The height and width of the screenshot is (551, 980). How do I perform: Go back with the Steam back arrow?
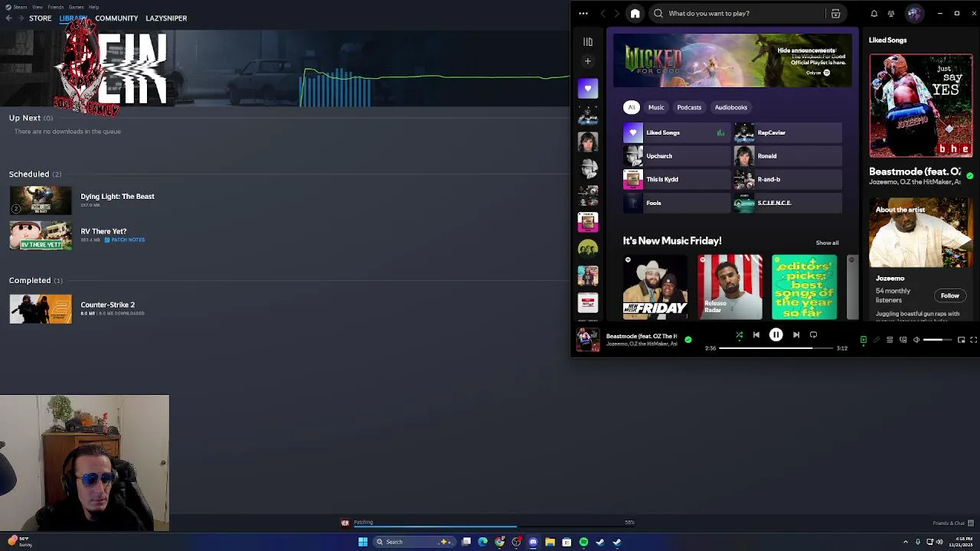[8, 18]
